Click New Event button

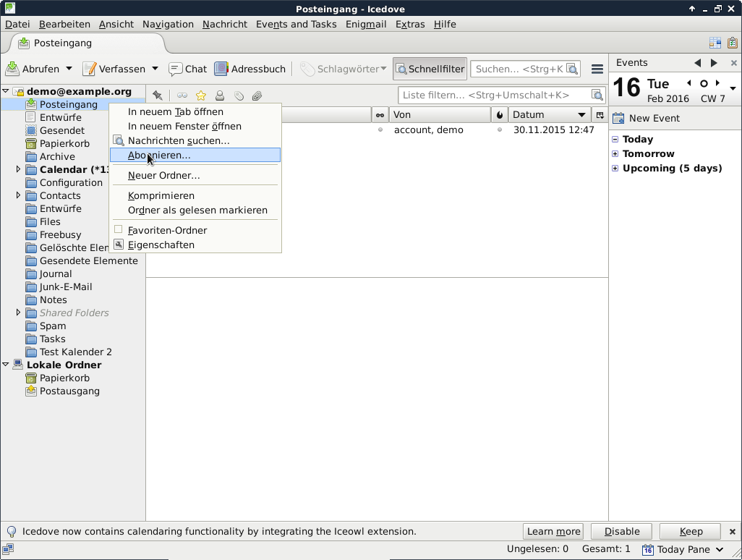pyautogui.click(x=647, y=119)
